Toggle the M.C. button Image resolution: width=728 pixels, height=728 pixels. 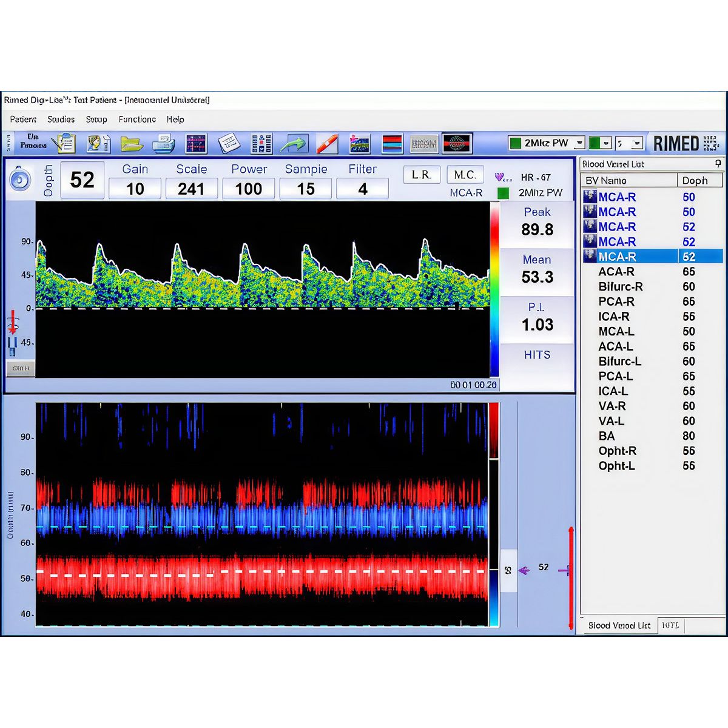coord(465,175)
